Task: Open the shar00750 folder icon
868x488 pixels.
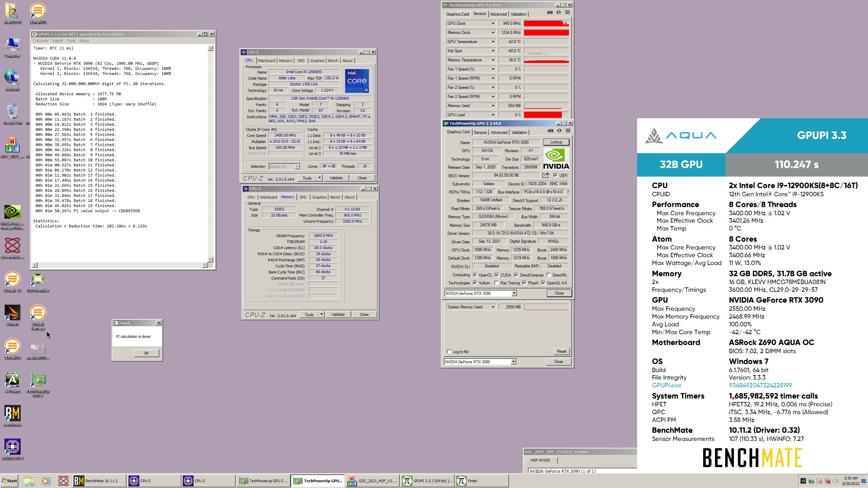Action: pyautogui.click(x=12, y=14)
